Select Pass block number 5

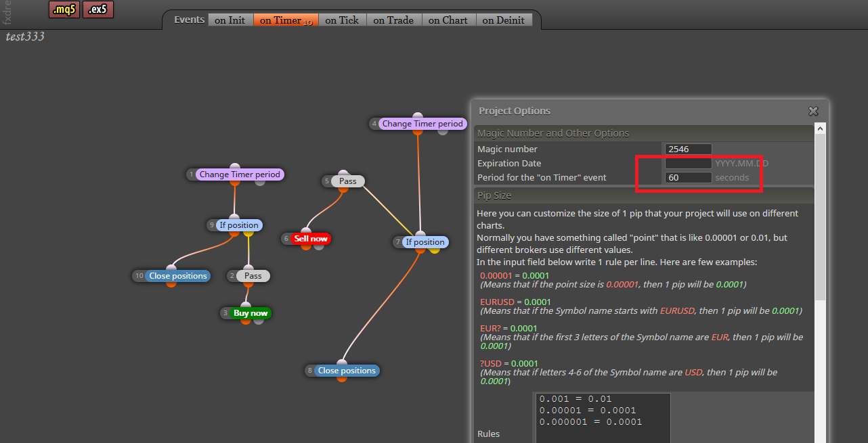point(347,181)
